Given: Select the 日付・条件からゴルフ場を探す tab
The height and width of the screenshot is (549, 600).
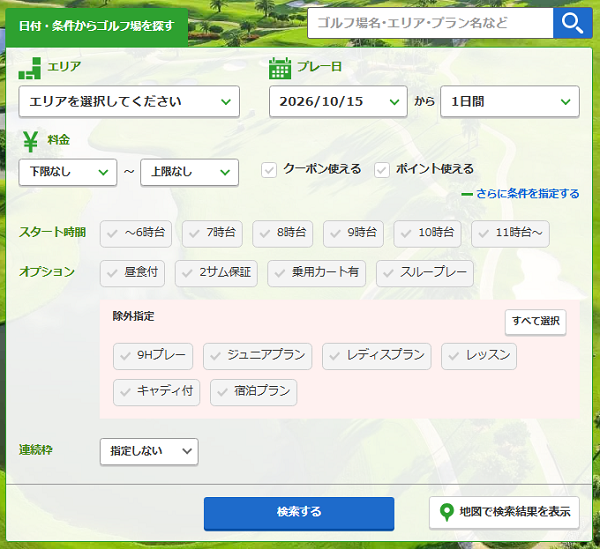Looking at the screenshot, I should point(97,27).
